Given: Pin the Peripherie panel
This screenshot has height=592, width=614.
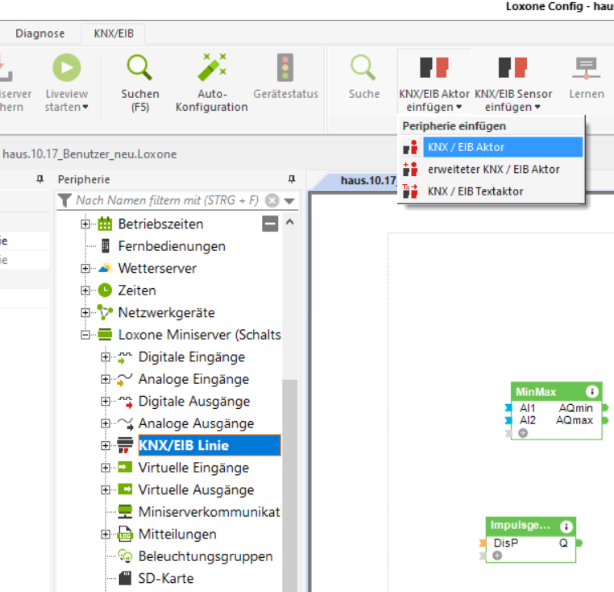Looking at the screenshot, I should click(x=291, y=179).
